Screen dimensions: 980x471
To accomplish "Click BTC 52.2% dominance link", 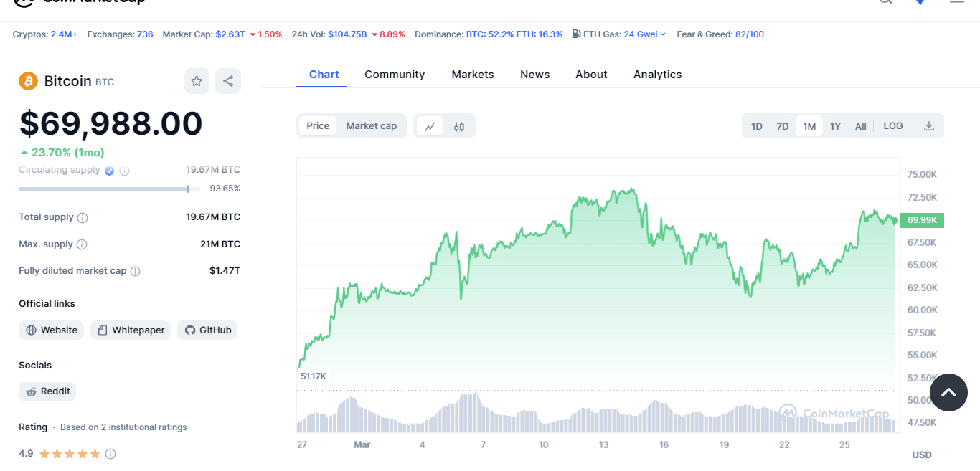I will tap(490, 34).
